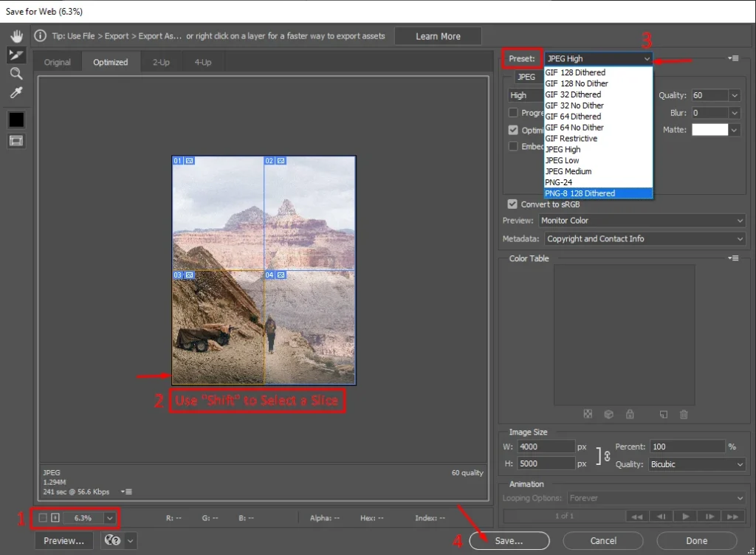Viewport: 756px width, 555px height.
Task: Select the Hand tool
Action: coord(16,36)
